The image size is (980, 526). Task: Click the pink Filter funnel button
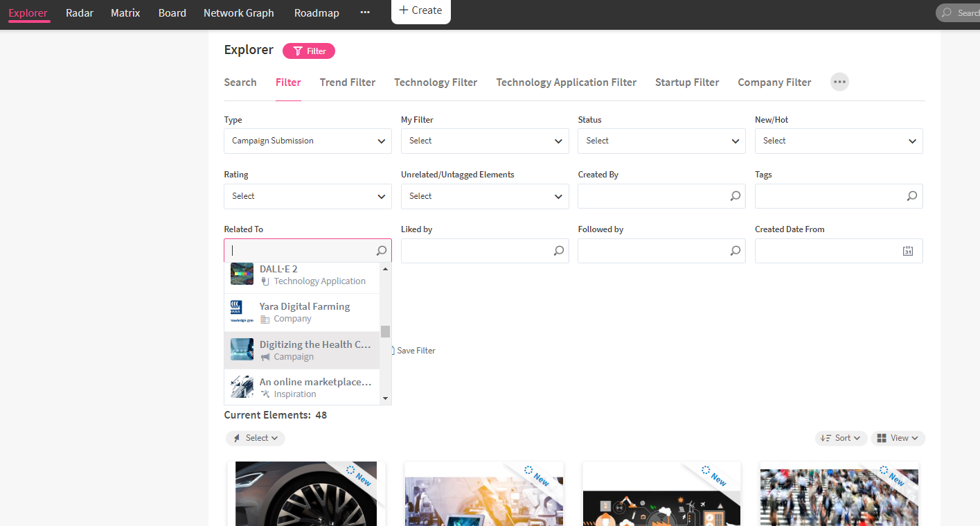[x=309, y=51]
